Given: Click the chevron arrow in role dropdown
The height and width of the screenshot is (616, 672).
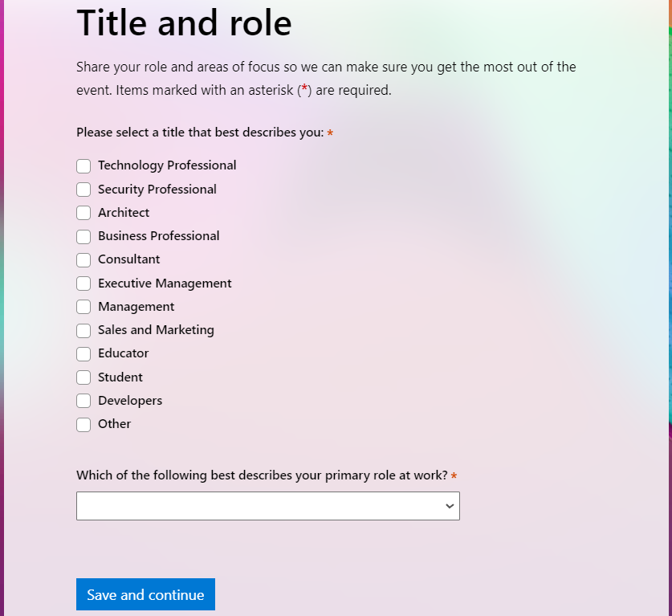Looking at the screenshot, I should point(449,506).
